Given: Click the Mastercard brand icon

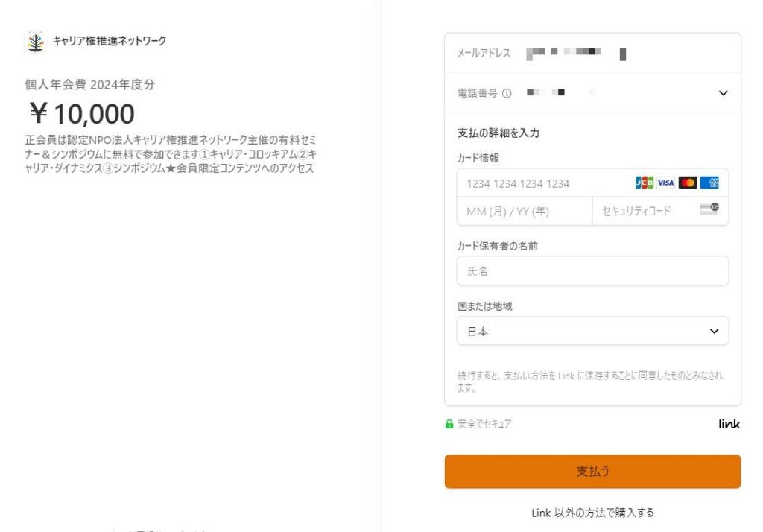Looking at the screenshot, I should point(688,183).
